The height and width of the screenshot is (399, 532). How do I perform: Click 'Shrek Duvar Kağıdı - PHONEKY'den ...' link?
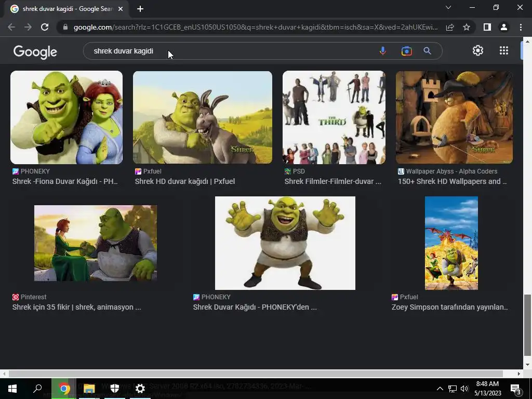click(255, 307)
